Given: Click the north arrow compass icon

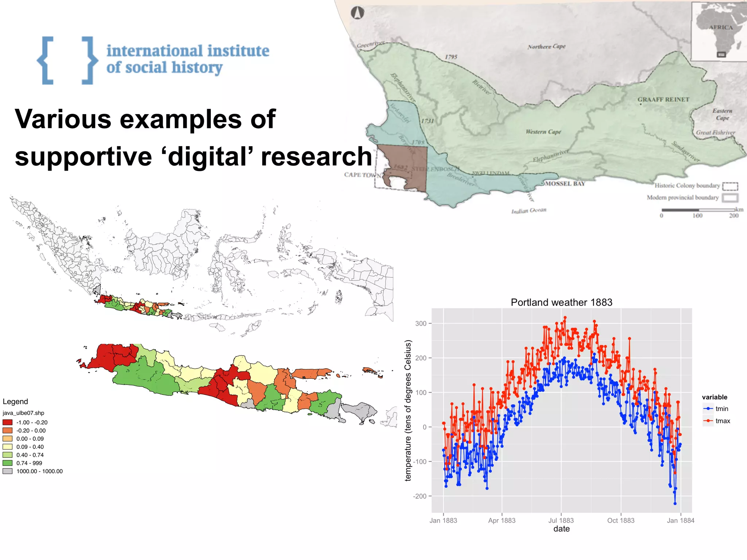Looking at the screenshot, I should point(357,13).
